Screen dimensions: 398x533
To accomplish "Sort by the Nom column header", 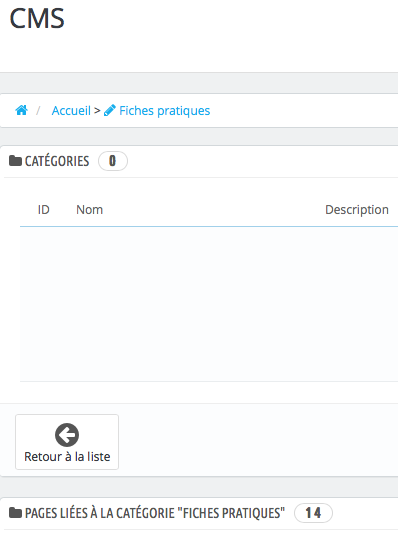I will (89, 210).
